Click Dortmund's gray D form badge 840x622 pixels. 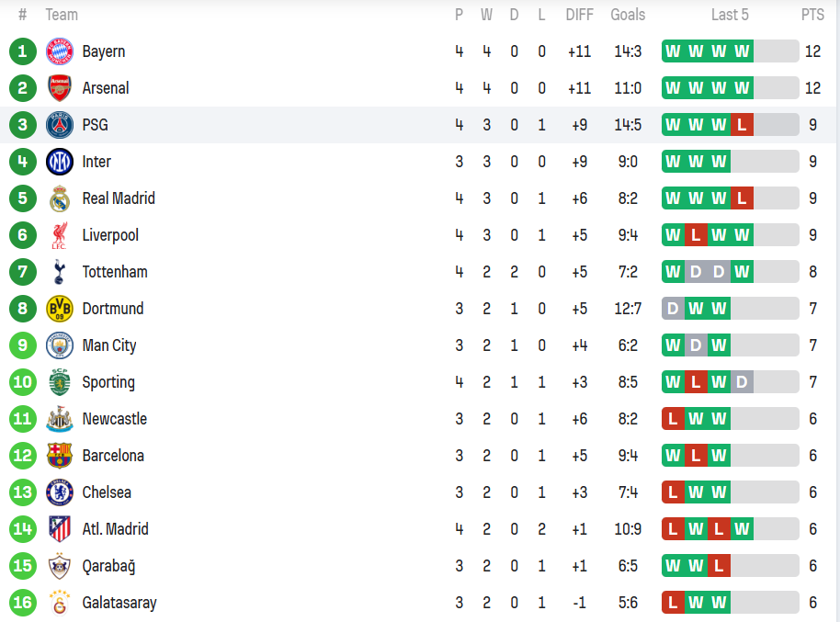(x=673, y=309)
